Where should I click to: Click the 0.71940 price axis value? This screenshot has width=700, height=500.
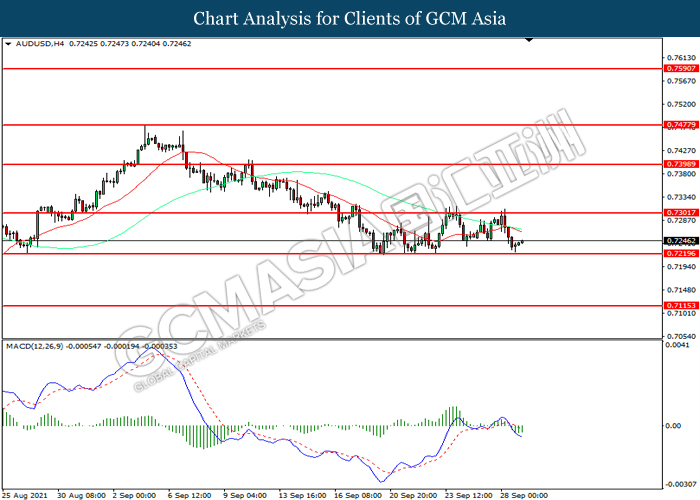682,267
